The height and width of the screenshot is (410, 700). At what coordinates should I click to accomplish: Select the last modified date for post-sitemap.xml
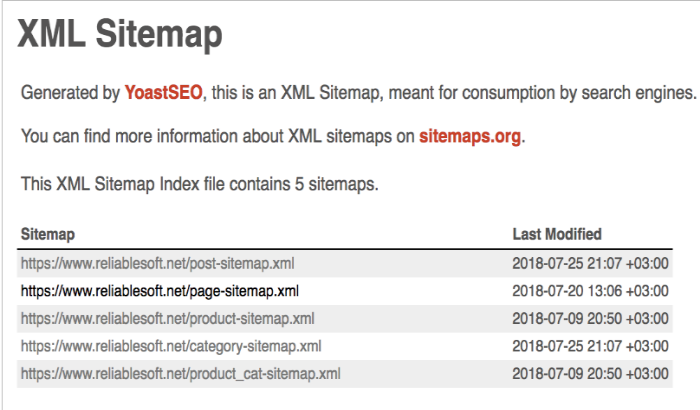[x=590, y=264]
